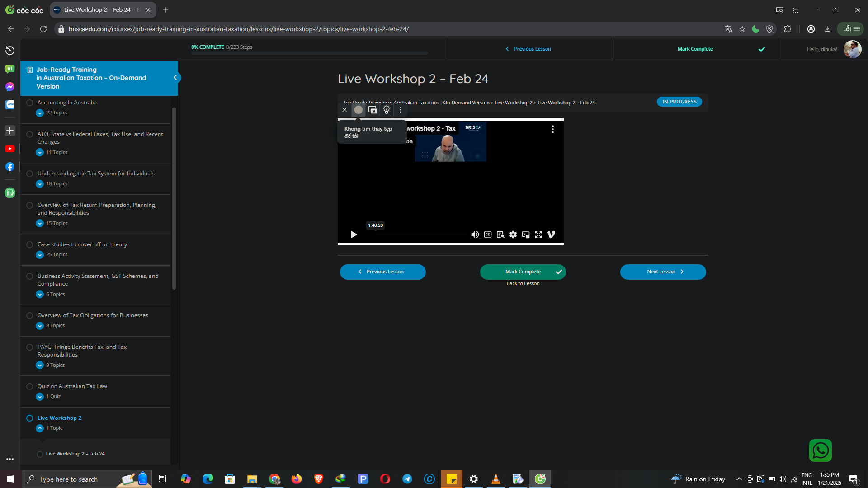This screenshot has height=488, width=868.
Task: Mute the video volume icon
Action: [x=475, y=235]
